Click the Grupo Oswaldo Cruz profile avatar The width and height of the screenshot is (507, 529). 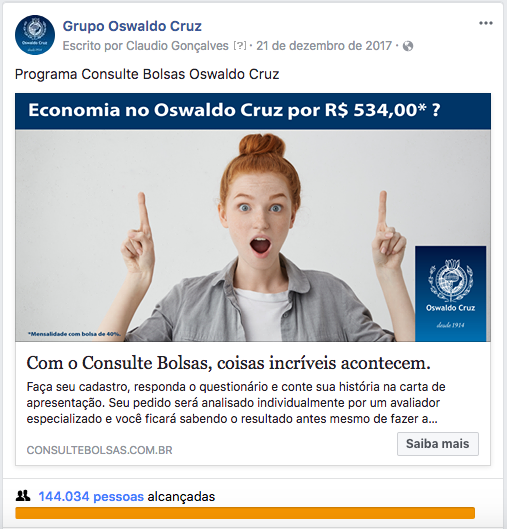35,35
